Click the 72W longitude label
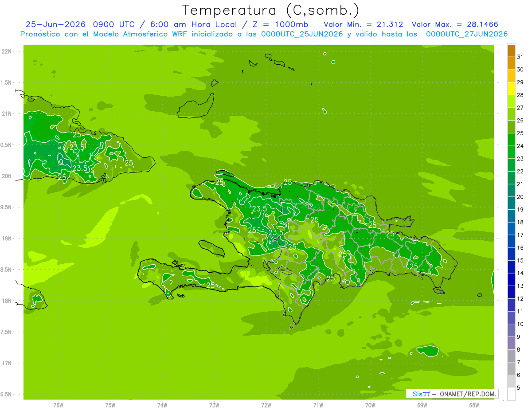Image resolution: width=532 pixels, height=411 pixels. click(x=266, y=405)
